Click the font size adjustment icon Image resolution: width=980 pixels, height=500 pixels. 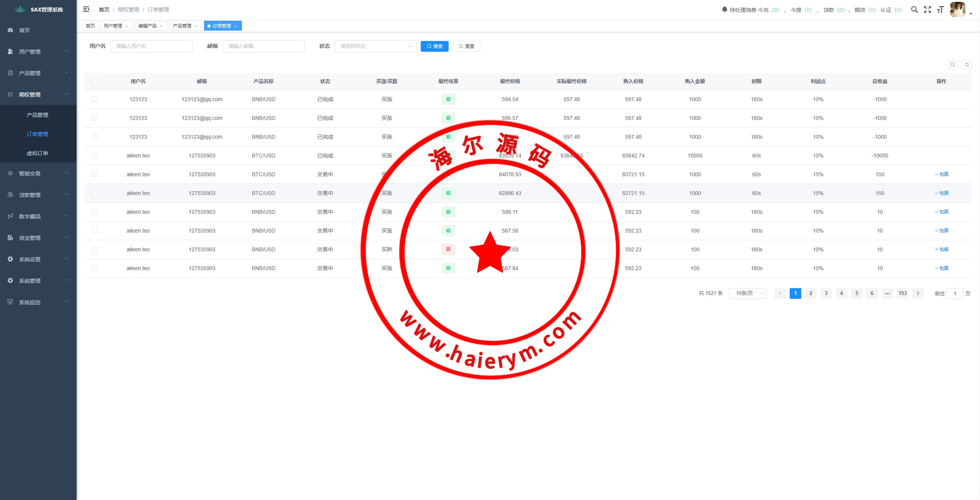point(940,10)
